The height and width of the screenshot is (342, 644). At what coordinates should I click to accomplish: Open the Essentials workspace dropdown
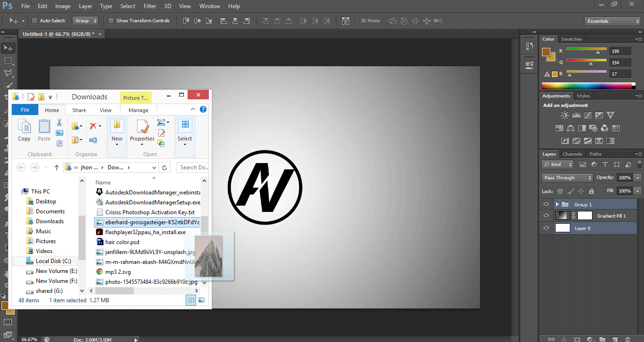611,21
